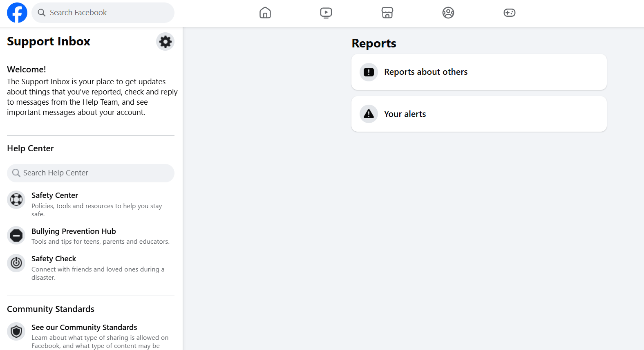Click the Safety Check icon
This screenshot has width=644, height=350.
click(16, 263)
